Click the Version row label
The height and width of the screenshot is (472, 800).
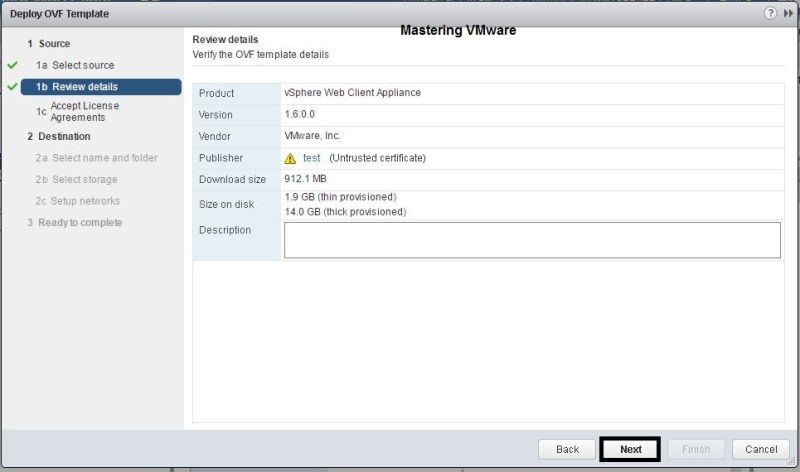(215, 115)
